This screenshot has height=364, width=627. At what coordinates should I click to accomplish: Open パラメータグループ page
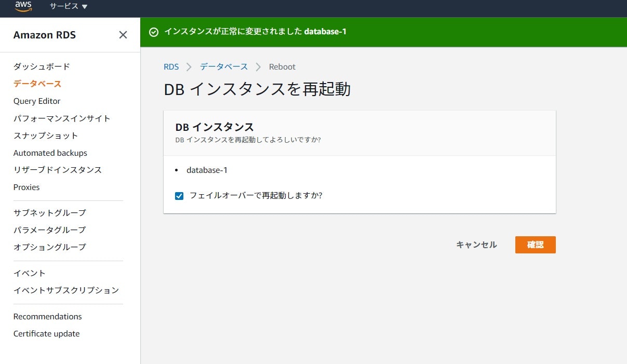coord(50,230)
